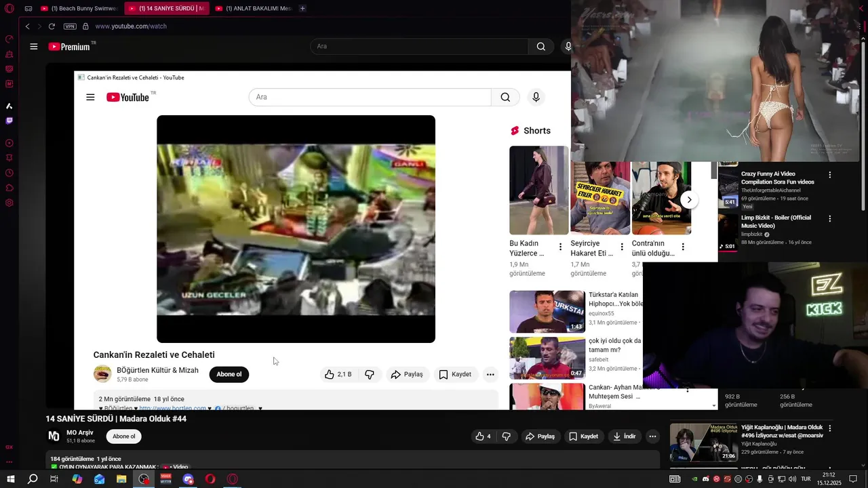Viewport: 868px width, 488px height.
Task: Click Böğürtlen Kültür & Mizah channel name
Action: 157,371
